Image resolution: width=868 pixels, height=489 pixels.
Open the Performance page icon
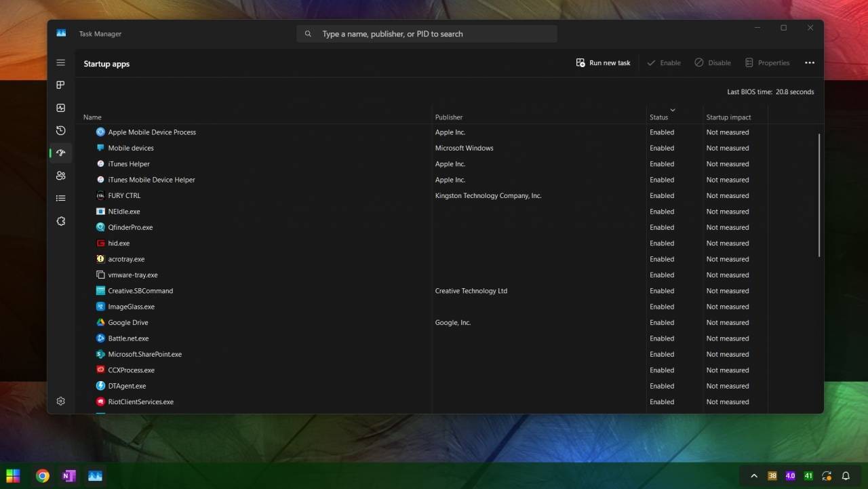tap(60, 108)
